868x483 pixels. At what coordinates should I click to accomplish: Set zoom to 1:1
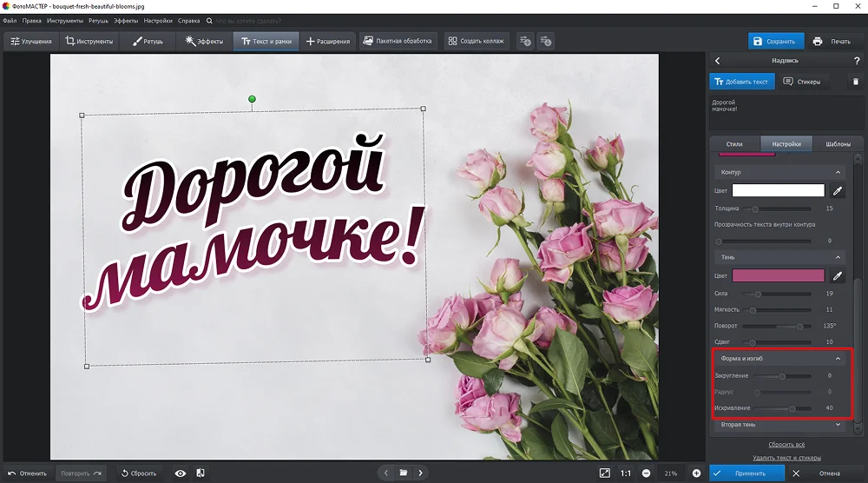tap(626, 473)
